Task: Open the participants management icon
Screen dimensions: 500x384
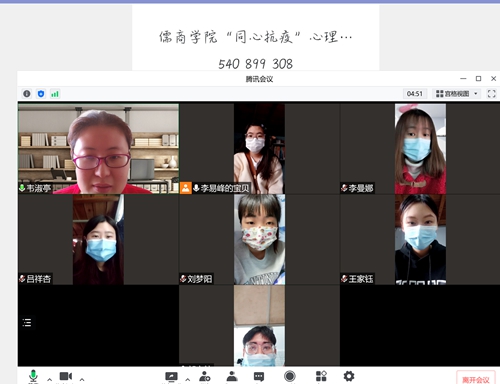Action: click(232, 376)
